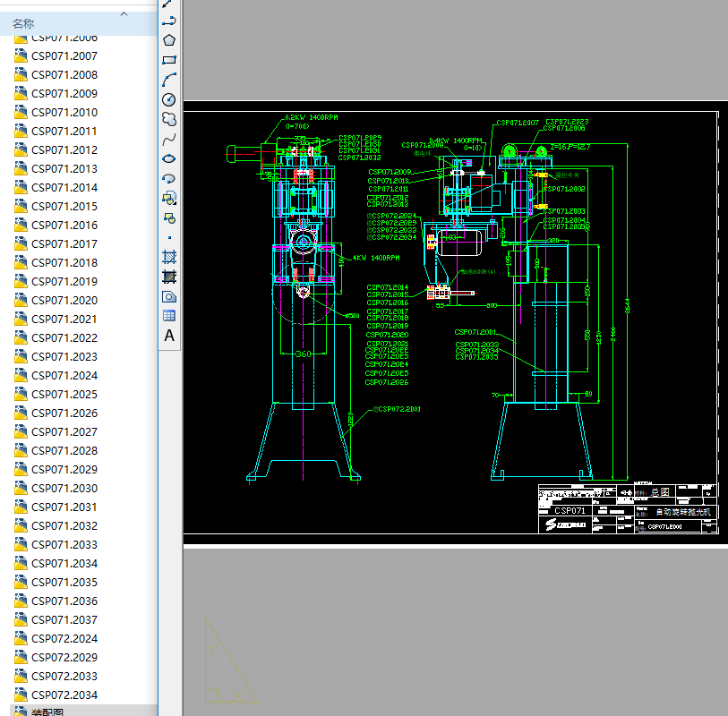Image resolution: width=728 pixels, height=716 pixels.
Task: Select the Multiline Text tool
Action: 168,336
